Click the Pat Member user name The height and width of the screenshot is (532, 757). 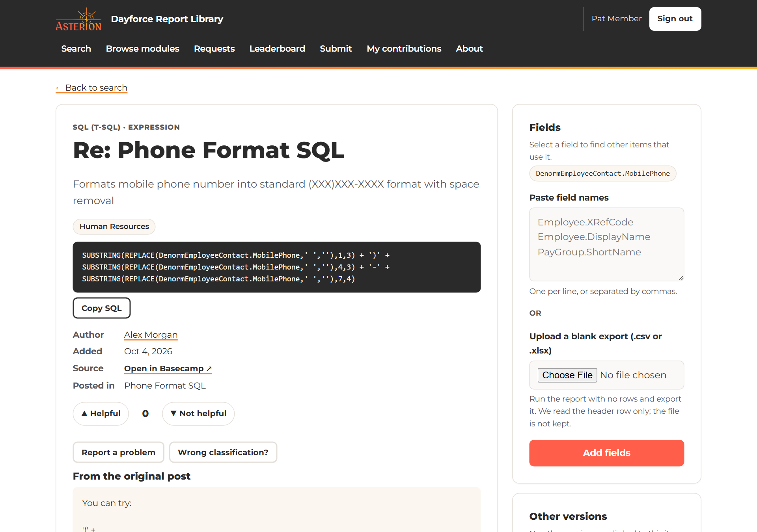pyautogui.click(x=616, y=19)
